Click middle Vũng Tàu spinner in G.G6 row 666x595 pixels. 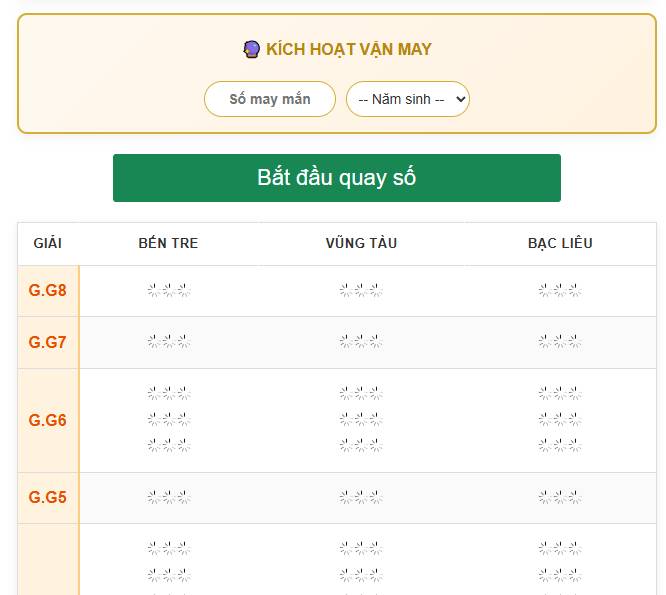[x=361, y=420]
